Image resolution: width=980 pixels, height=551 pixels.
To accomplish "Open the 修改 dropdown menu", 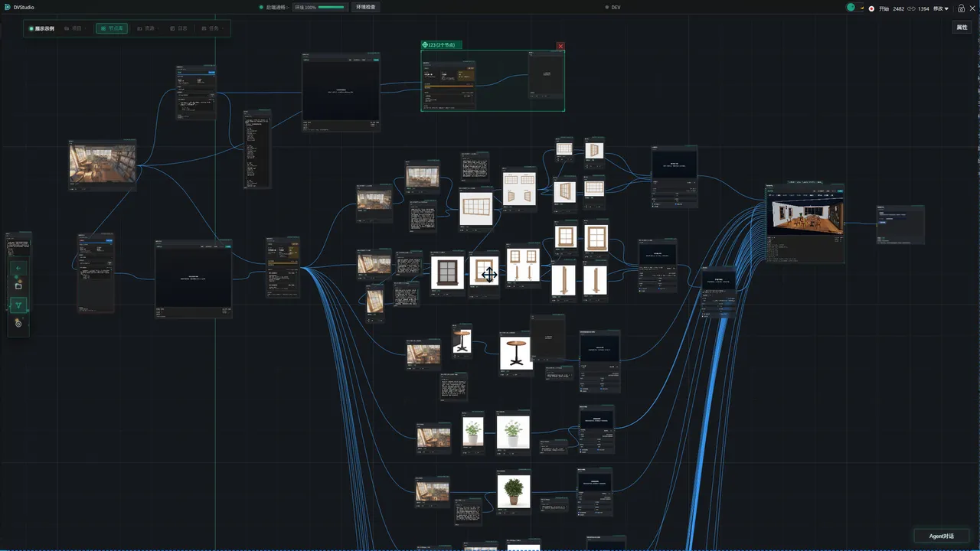I will pyautogui.click(x=941, y=8).
